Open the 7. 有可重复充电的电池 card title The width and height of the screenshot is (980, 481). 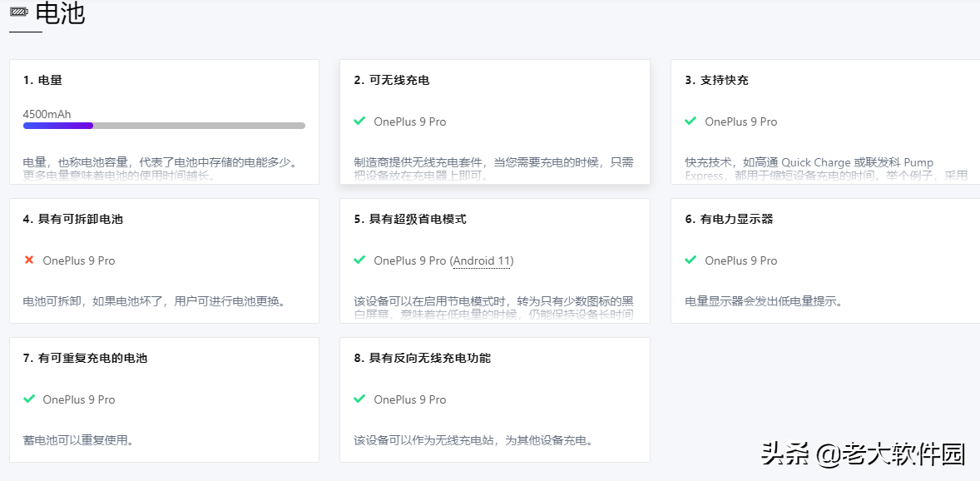85,358
